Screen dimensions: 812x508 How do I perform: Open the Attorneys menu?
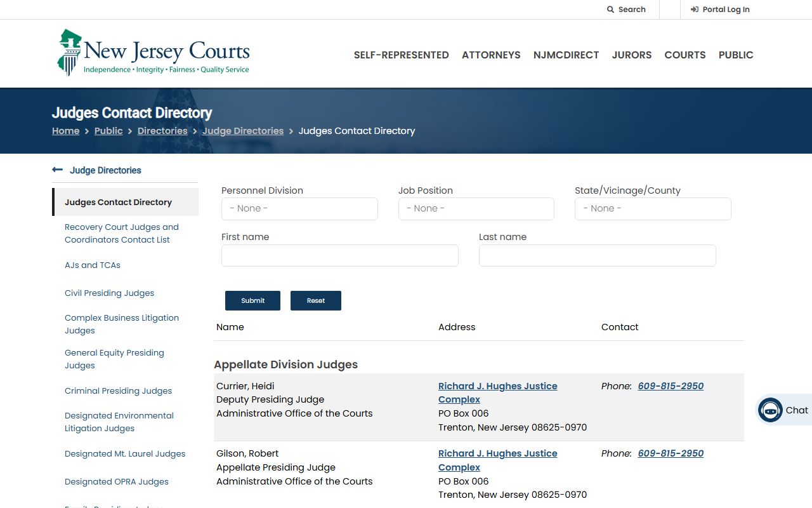point(491,55)
